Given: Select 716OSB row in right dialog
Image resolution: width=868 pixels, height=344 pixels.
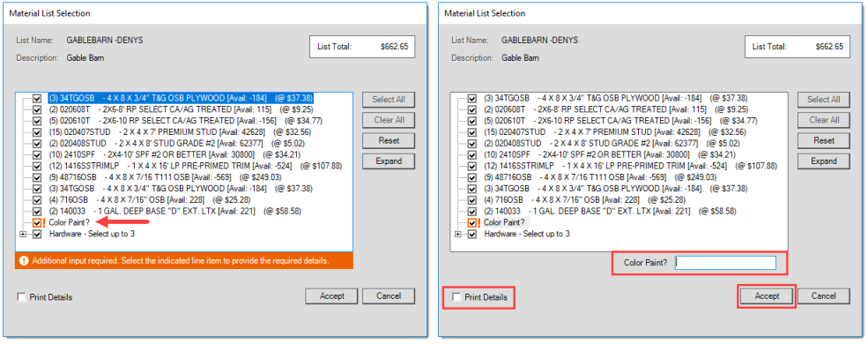Looking at the screenshot, I should (584, 200).
